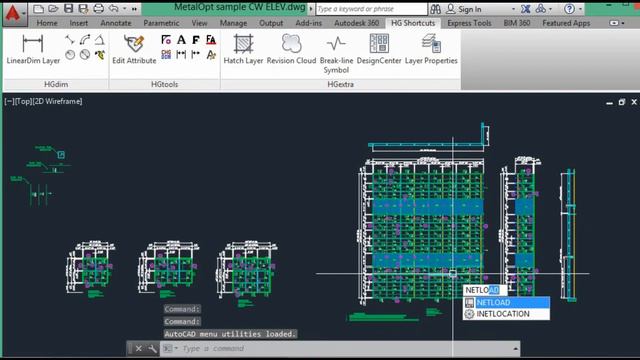Screen dimensions: 640x360
Task: Open a drawing file via folder icon
Action: coord(53,9)
